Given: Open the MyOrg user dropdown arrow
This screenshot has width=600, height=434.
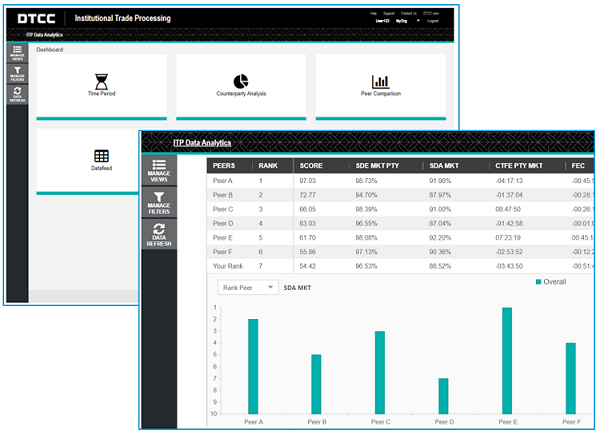Looking at the screenshot, I should [x=418, y=21].
